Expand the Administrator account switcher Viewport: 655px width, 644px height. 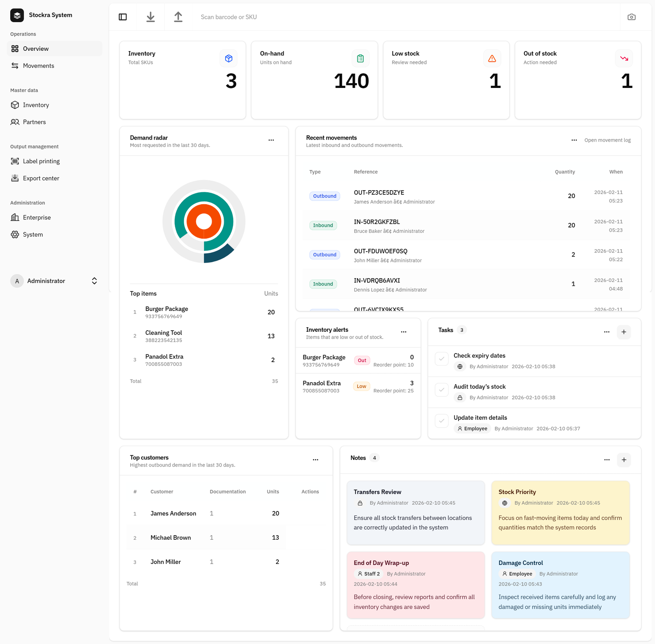tap(94, 281)
